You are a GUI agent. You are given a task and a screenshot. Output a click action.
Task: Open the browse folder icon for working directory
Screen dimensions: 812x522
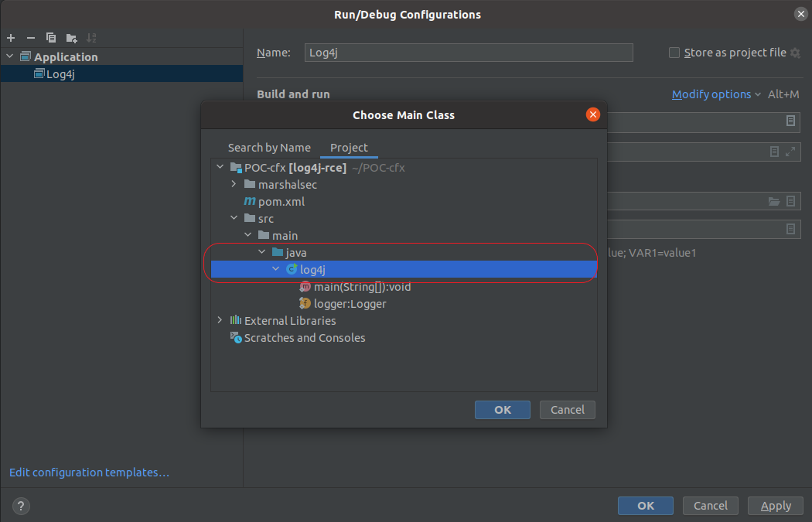773,201
